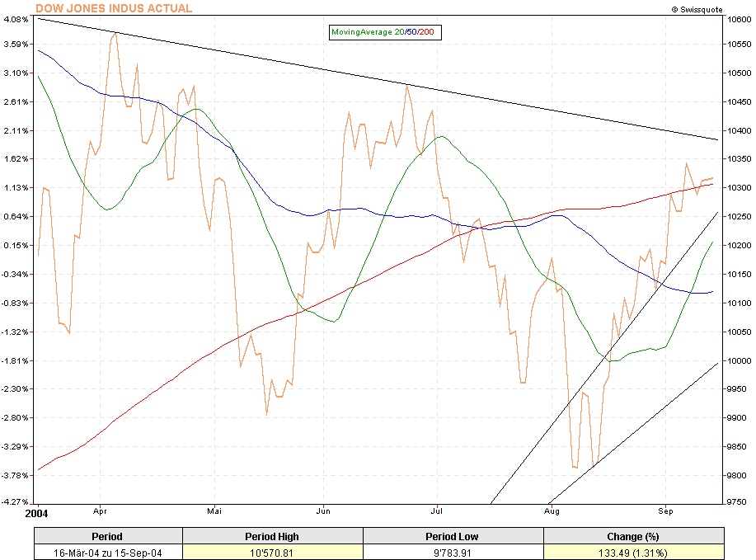Click the -3.29% left axis label
Screen dimensions: 756x560
coord(15,447)
